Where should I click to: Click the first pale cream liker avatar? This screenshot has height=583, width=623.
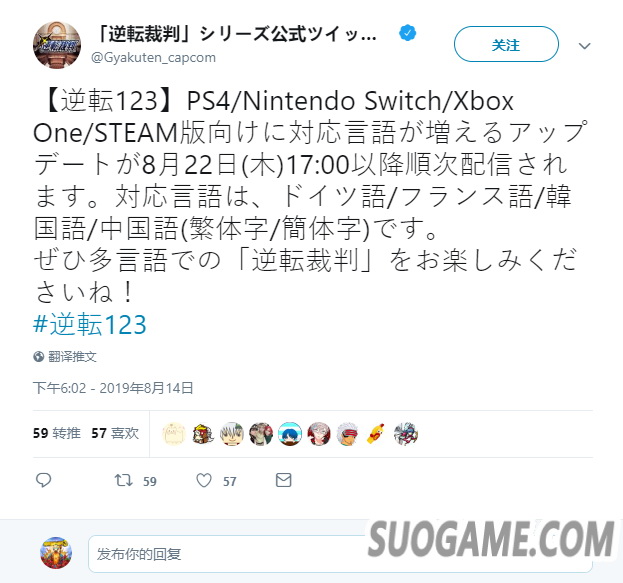pyautogui.click(x=174, y=434)
